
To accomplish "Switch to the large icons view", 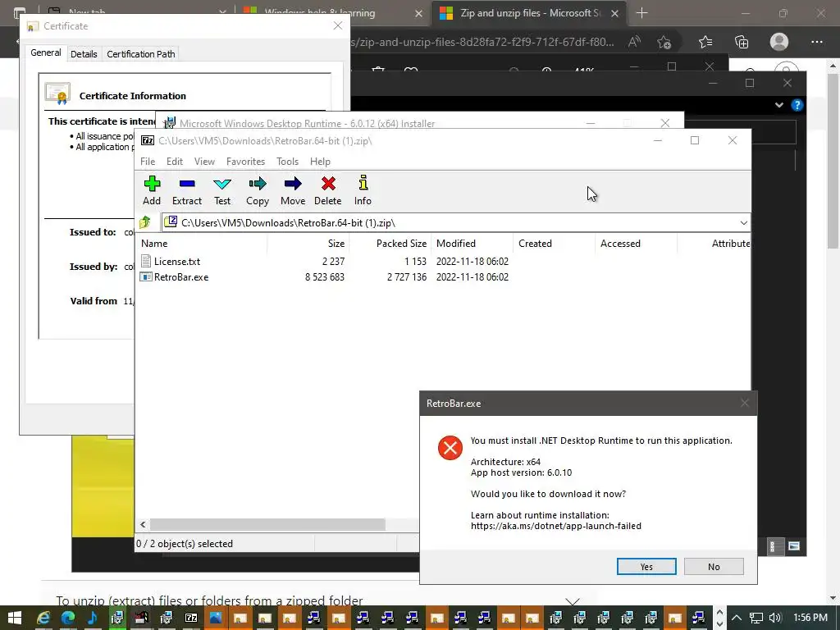I will pyautogui.click(x=794, y=546).
